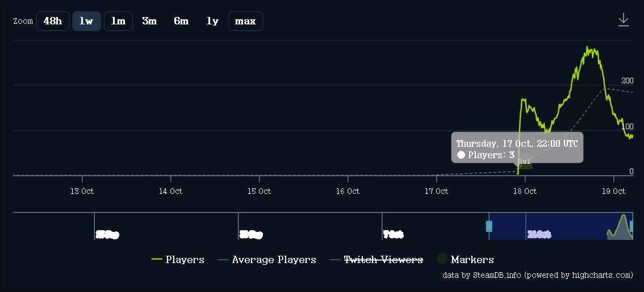Click the Rel release marker on chart
The height and width of the screenshot is (292, 644).
tap(525, 161)
